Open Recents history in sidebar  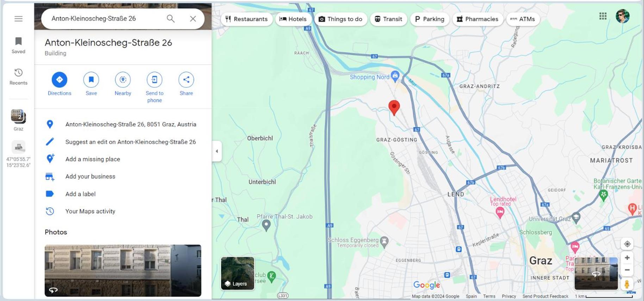pos(18,76)
